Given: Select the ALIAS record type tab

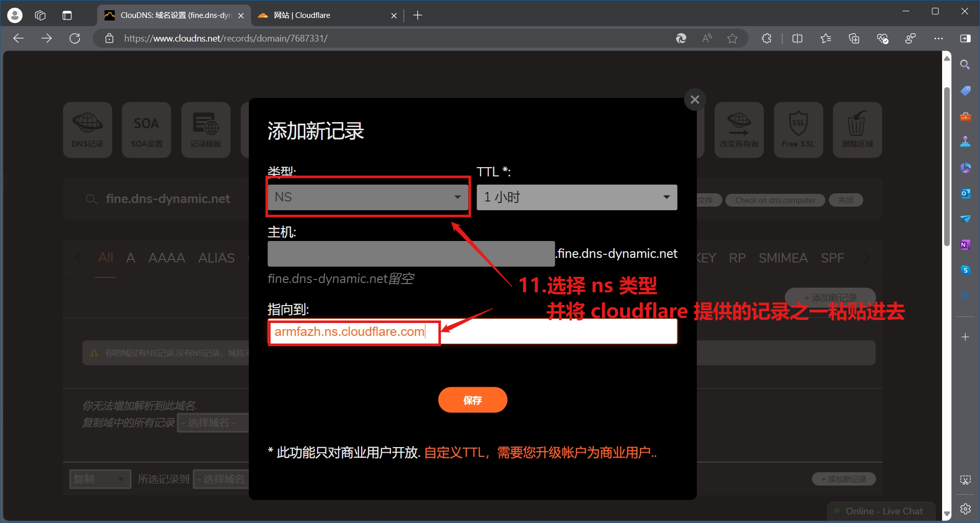Looking at the screenshot, I should pyautogui.click(x=217, y=258).
